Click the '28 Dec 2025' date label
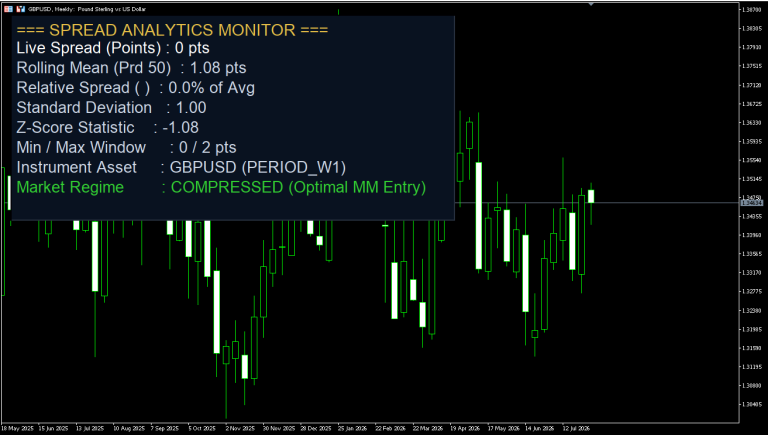This screenshot has height=435, width=768. (x=316, y=428)
